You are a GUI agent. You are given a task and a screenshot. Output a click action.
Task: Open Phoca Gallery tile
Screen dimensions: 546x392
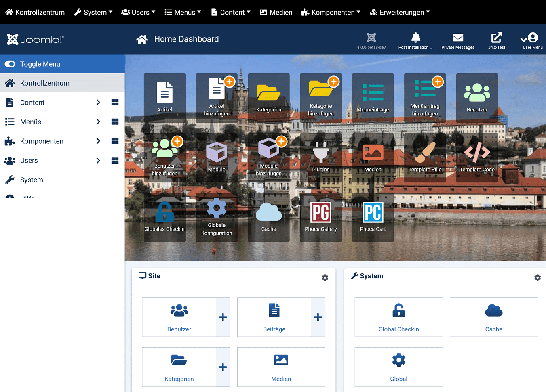(x=321, y=218)
